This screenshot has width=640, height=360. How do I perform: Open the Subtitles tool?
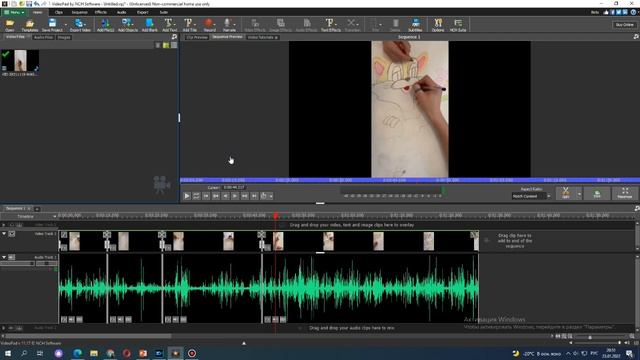[415, 24]
